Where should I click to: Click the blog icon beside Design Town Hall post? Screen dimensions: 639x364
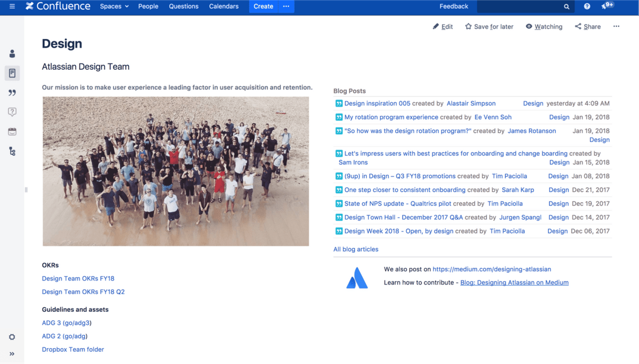point(339,218)
